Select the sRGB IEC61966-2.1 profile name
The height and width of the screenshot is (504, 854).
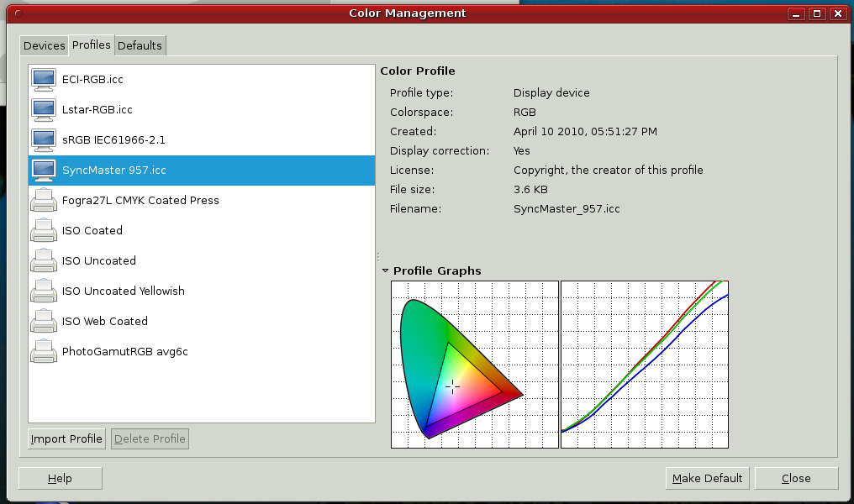[x=113, y=140]
